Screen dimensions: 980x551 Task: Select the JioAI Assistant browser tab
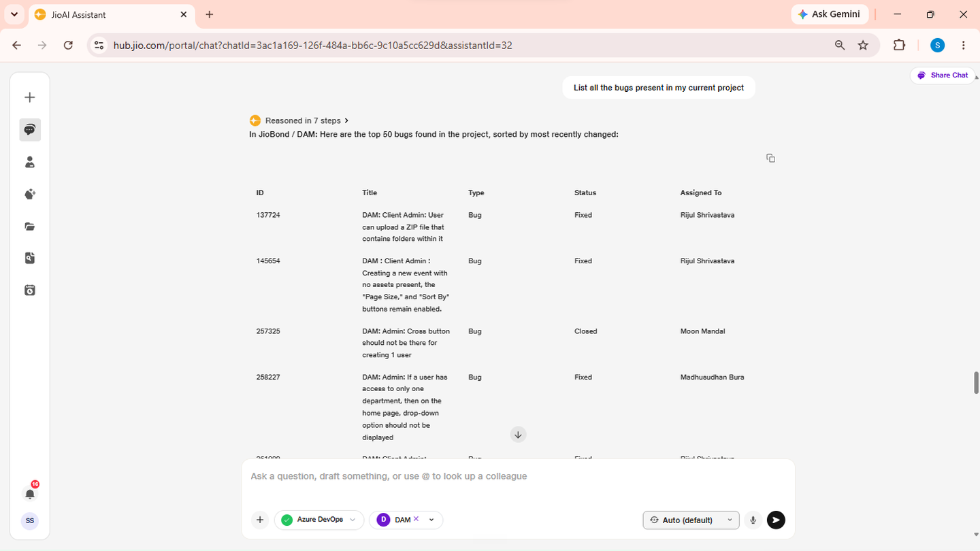click(x=112, y=14)
